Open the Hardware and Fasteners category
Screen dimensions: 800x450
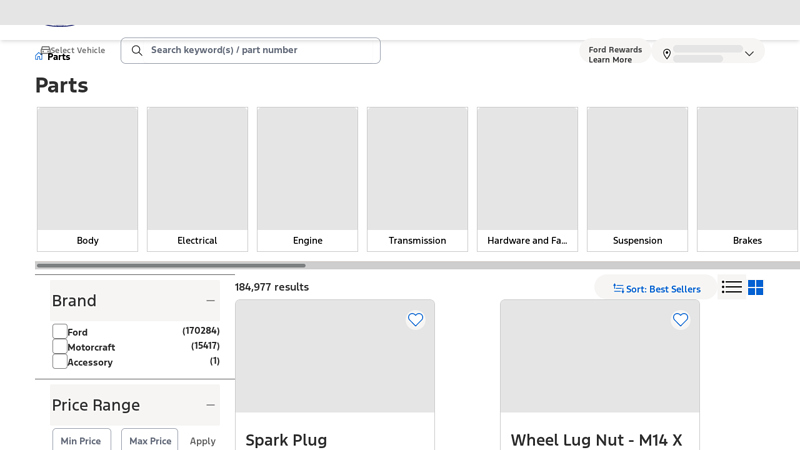pos(528,179)
